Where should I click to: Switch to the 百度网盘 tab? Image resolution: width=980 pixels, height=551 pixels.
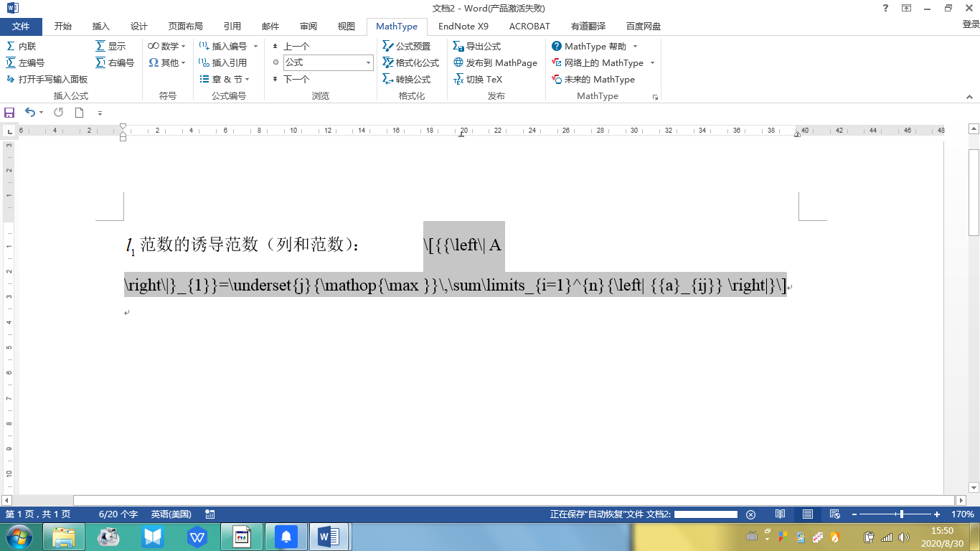click(x=644, y=27)
